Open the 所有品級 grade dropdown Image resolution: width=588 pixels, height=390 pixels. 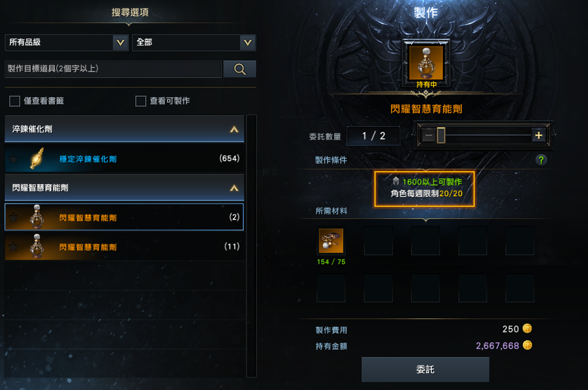(67, 42)
